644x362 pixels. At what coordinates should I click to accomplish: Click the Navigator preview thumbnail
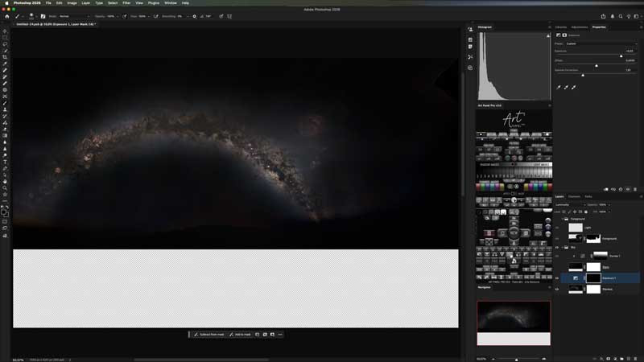tap(514, 323)
